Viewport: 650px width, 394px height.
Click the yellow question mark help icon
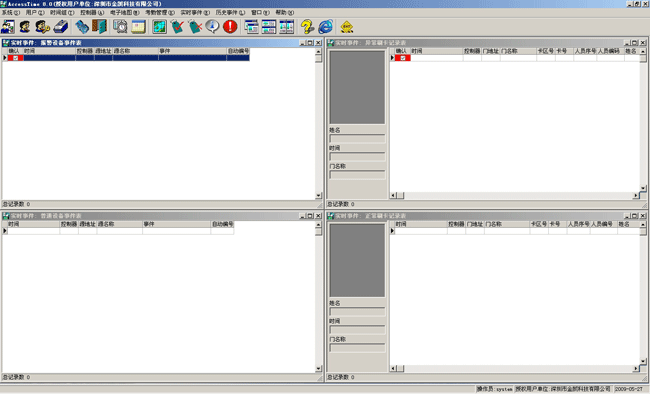coord(307,27)
